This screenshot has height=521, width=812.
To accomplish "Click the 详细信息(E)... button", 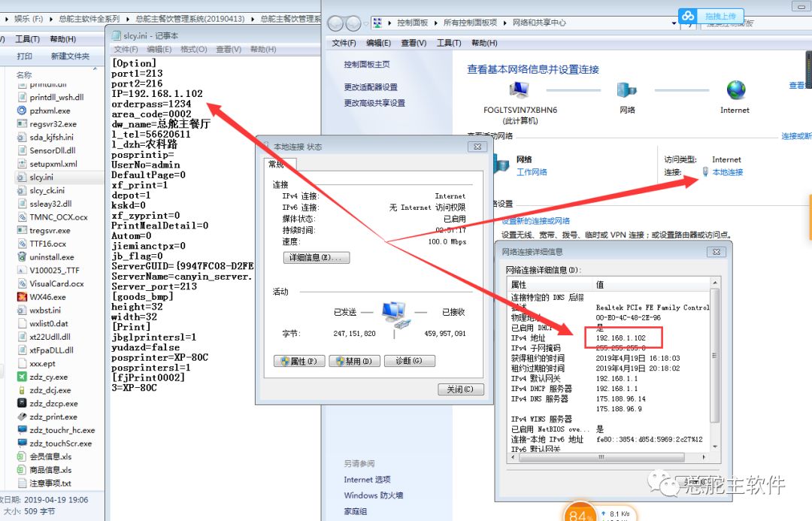I will coord(317,257).
